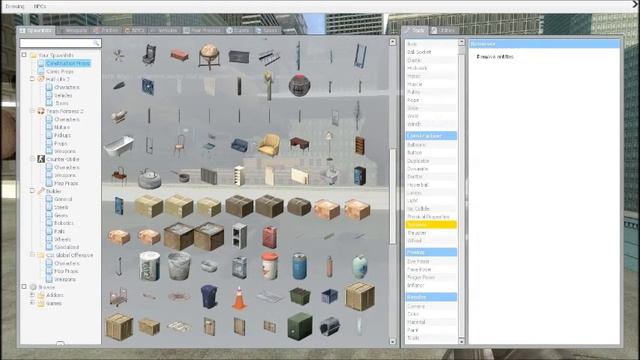Viewport: 640px width, 360px height.
Task: Spawn the blue plastic crate prop
Action: point(329,296)
